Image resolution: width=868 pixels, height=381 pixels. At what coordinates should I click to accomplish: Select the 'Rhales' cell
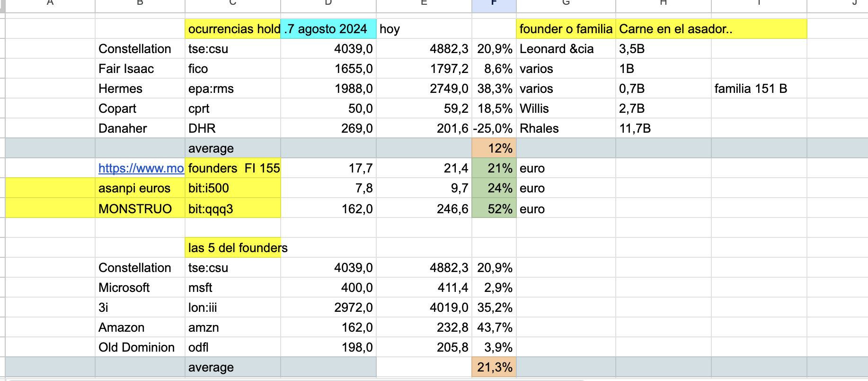point(566,128)
